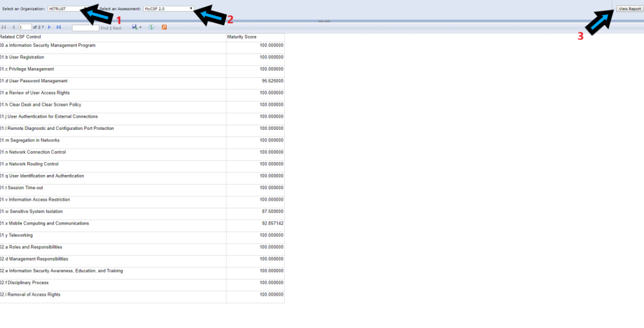Open the Select an Assessment dropdown

pyautogui.click(x=168, y=8)
